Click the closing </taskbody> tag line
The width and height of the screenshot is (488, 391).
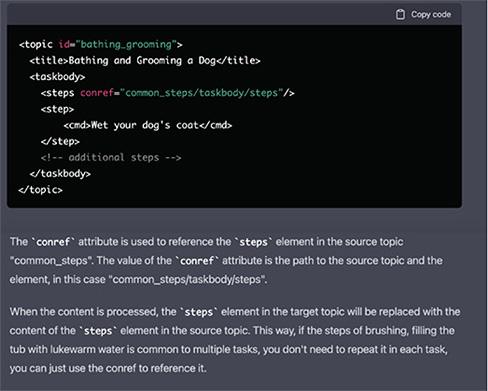coord(60,174)
